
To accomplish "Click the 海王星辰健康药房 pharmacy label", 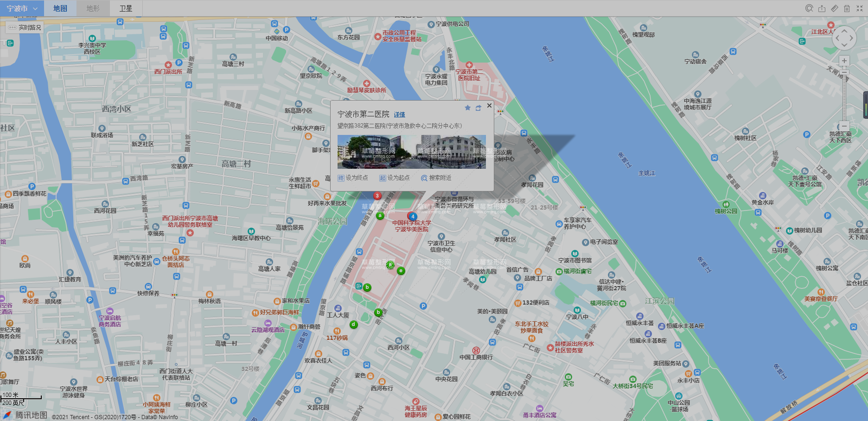I will click(x=416, y=412).
